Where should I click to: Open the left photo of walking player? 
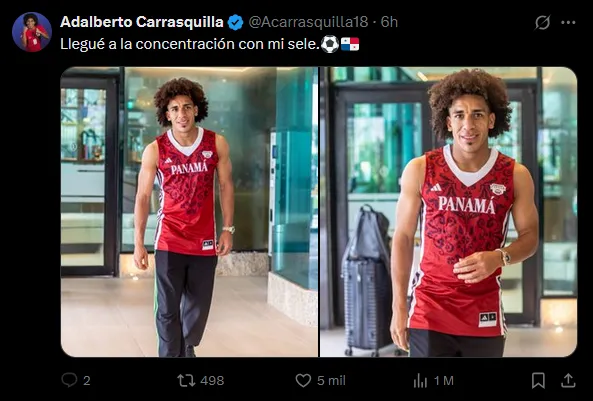coord(189,212)
